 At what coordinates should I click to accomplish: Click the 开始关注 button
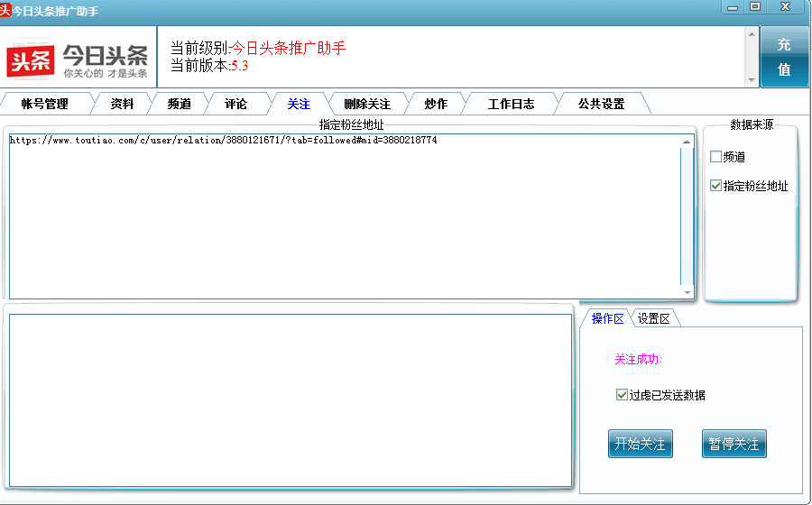[640, 444]
